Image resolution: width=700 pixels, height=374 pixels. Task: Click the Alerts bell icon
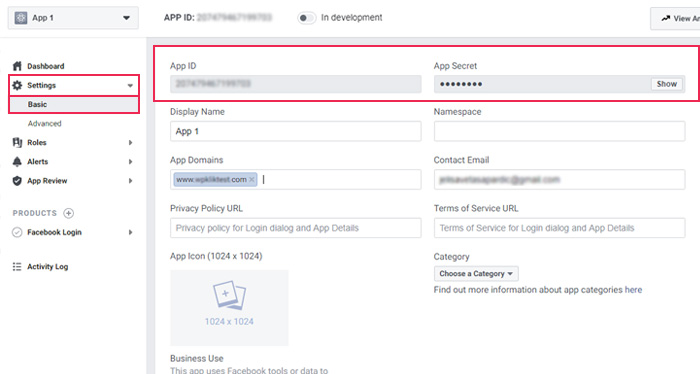point(17,162)
